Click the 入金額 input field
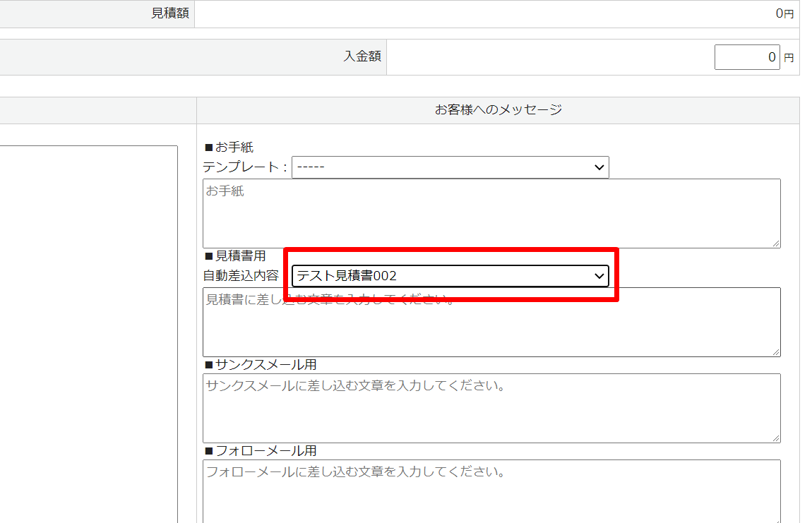Viewport: 812px width, 523px height. (747, 57)
